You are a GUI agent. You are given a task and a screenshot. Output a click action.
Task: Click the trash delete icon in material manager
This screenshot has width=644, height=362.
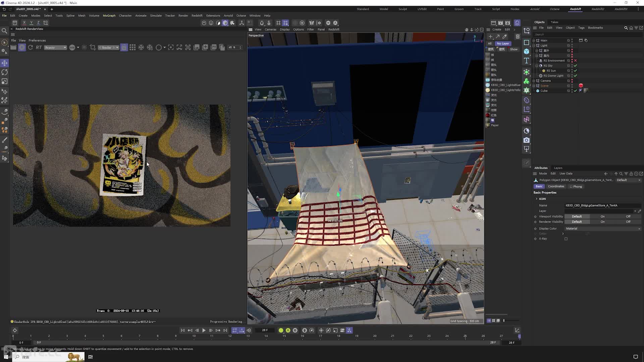click(518, 37)
